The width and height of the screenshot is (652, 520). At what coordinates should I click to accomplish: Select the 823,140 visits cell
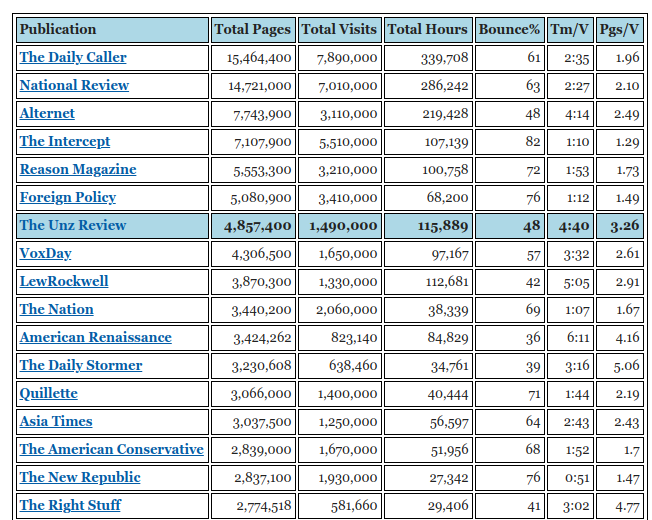coord(340,338)
